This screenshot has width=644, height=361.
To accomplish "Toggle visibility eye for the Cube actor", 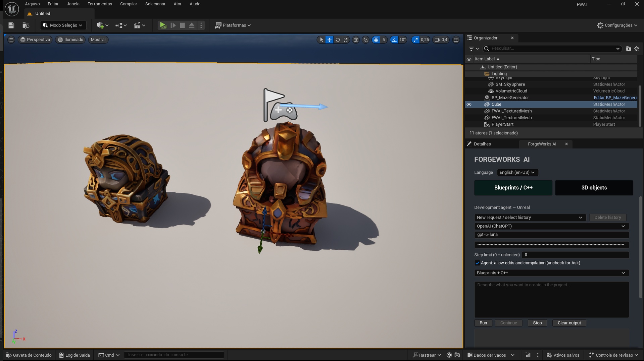I will pyautogui.click(x=469, y=105).
